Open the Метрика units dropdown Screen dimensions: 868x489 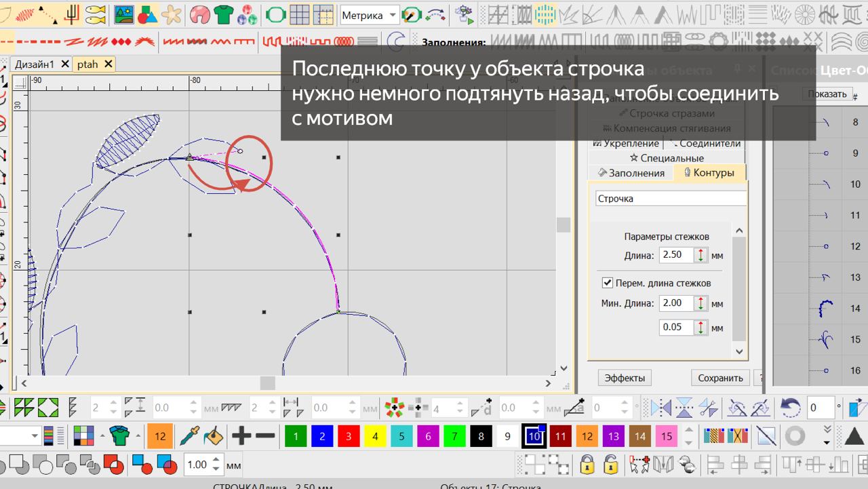coord(370,15)
